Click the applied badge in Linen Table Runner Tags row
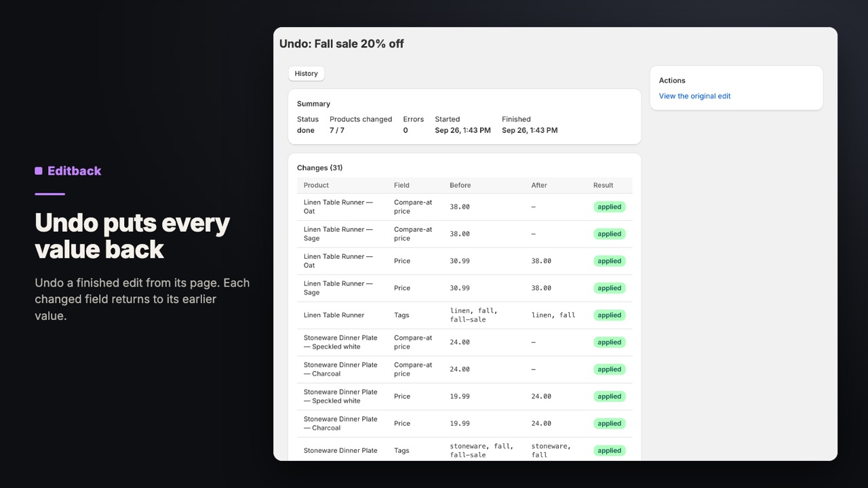Screen dimensions: 868x488 [610, 315]
